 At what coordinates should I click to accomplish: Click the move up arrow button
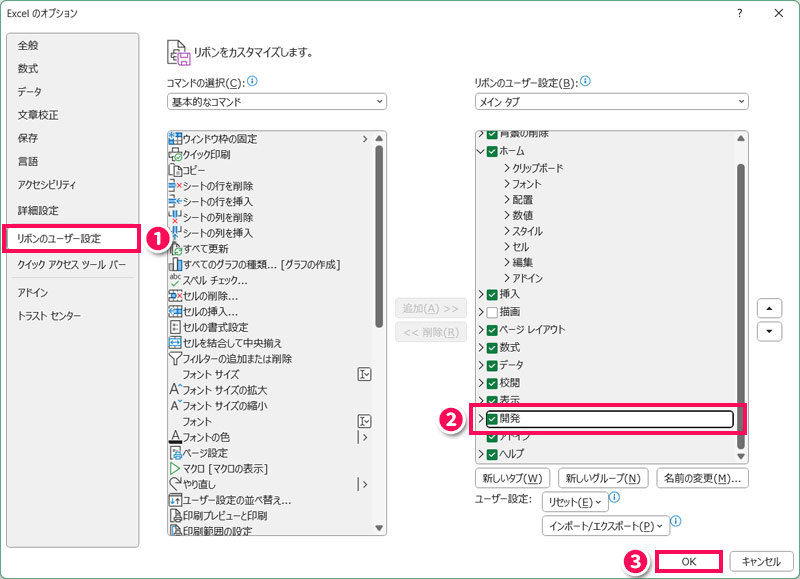pos(769,308)
